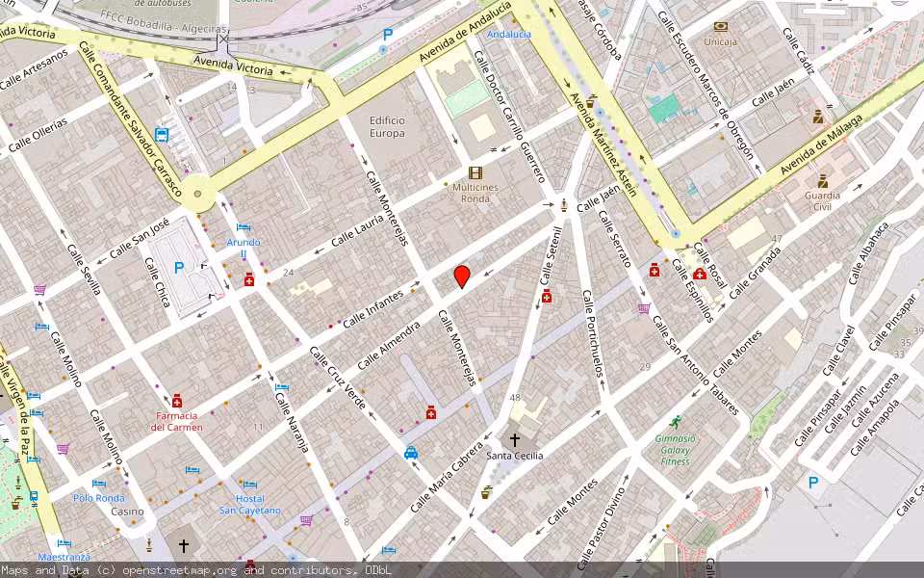The height and width of the screenshot is (578, 924).
Task: Click the red location marker pin
Action: point(462,276)
